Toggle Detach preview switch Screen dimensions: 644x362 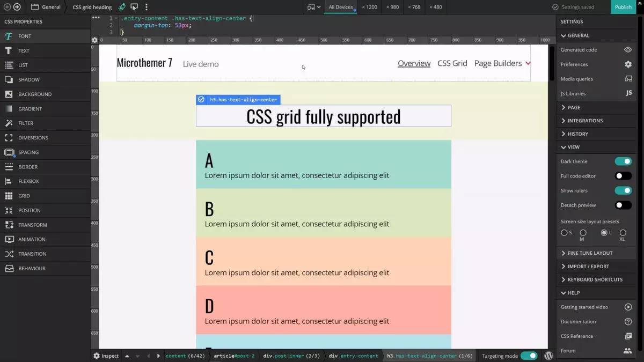coord(623,205)
